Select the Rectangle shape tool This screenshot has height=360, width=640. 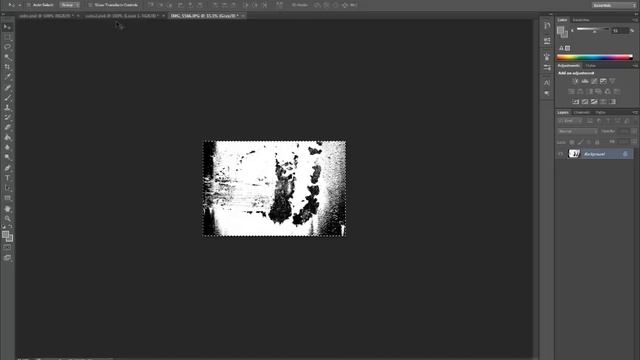7,198
